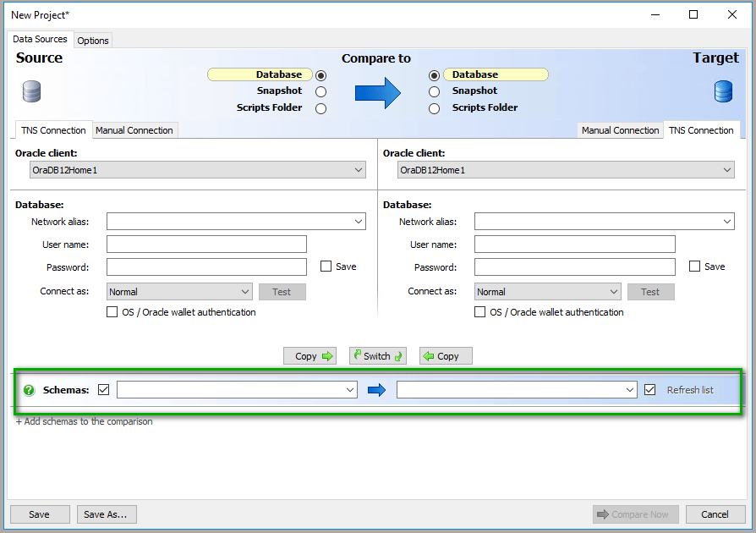Enable OS / Oracle wallet authentication for source
Viewport: 756px width, 533px height.
click(x=112, y=311)
